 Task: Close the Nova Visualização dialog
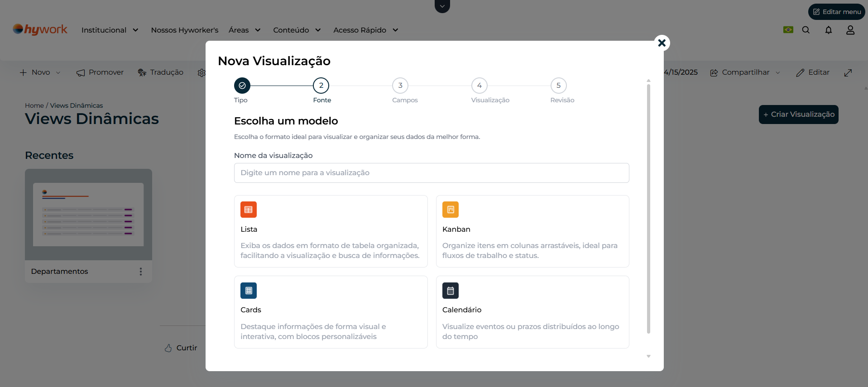point(662,43)
